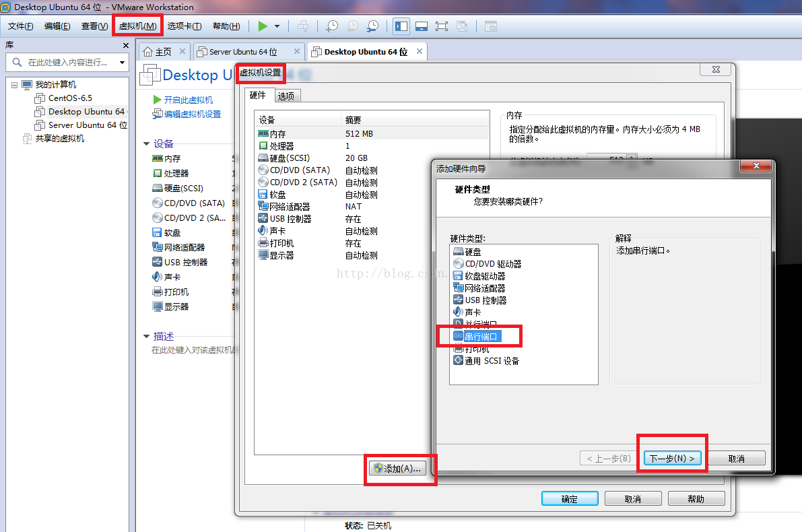Choose 硬盘 in the hardware type list

tap(467, 252)
